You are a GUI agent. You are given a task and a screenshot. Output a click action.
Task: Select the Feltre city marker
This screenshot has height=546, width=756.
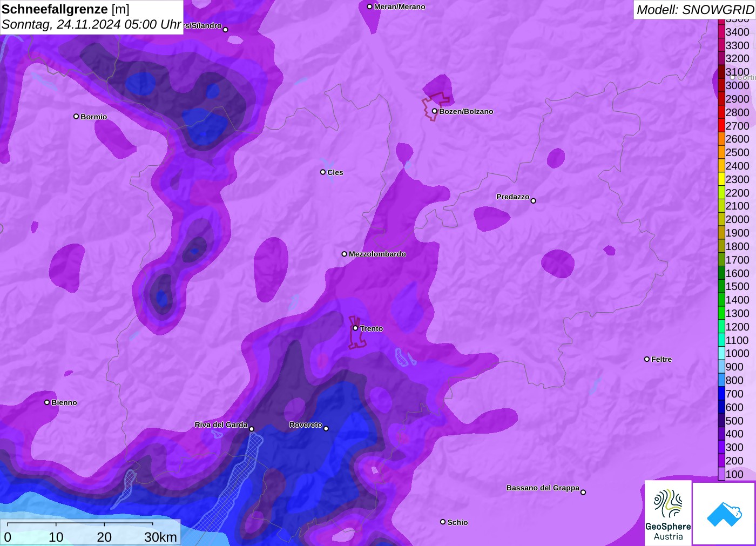point(647,359)
